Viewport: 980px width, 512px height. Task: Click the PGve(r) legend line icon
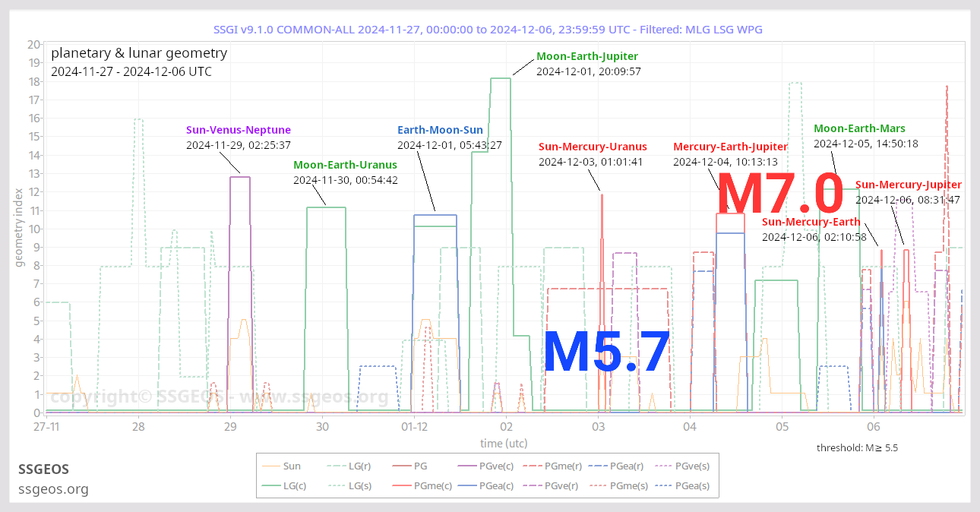(x=532, y=485)
